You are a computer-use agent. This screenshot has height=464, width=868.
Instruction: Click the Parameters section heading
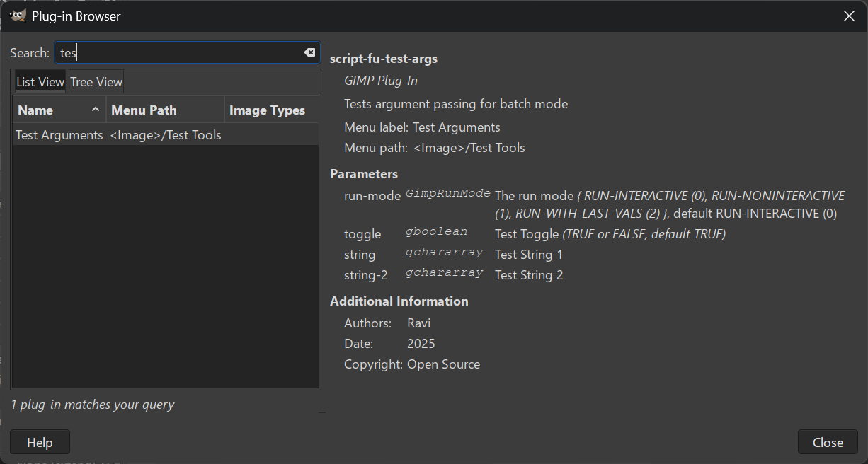click(x=364, y=174)
